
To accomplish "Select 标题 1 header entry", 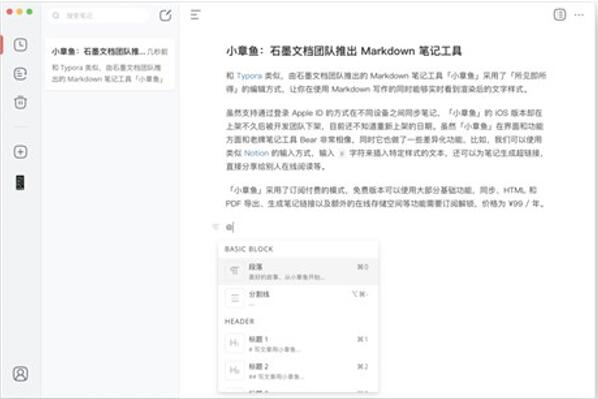I will [x=298, y=343].
